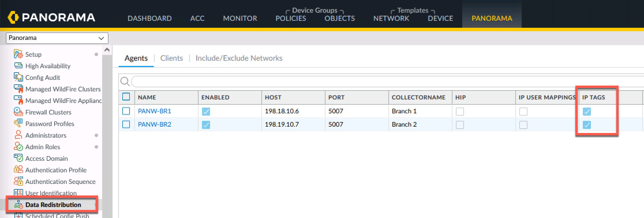The width and height of the screenshot is (644, 218).
Task: Toggle IP Tags checkbox for PANW-BR2
Action: click(x=587, y=125)
